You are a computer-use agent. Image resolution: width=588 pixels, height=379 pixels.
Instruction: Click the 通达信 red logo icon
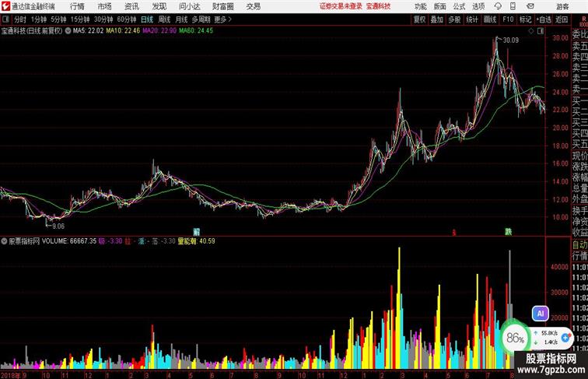coord(5,6)
